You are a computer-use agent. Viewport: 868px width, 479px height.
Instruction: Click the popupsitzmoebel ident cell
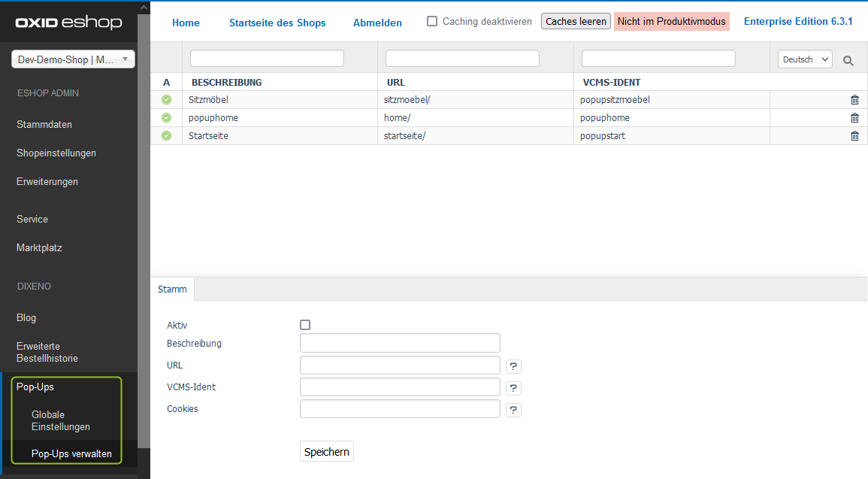[615, 100]
